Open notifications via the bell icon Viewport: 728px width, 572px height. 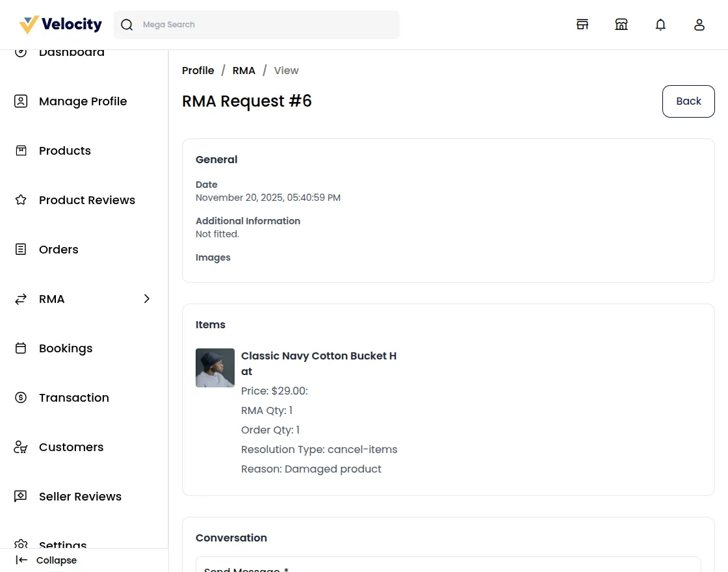660,24
